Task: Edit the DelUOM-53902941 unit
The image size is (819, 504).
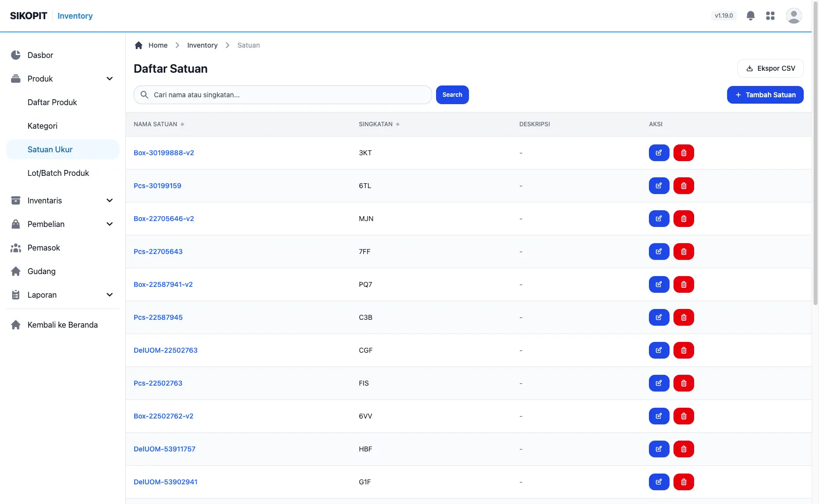Action: point(659,482)
